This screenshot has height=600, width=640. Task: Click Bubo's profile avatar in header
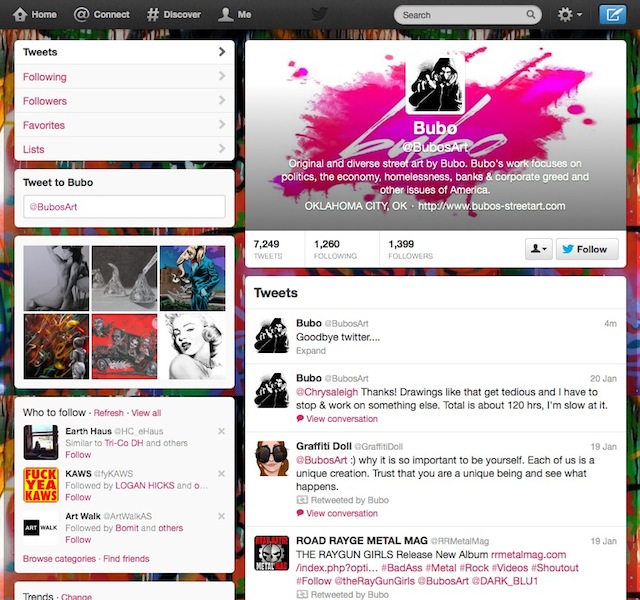435,87
